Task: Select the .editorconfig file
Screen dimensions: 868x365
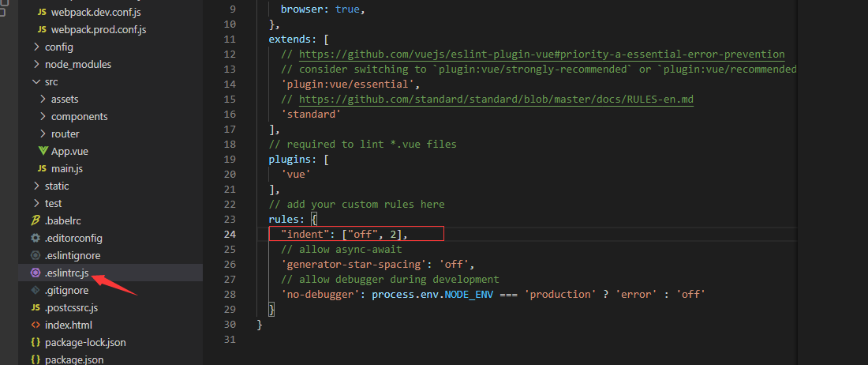Action: click(x=73, y=238)
